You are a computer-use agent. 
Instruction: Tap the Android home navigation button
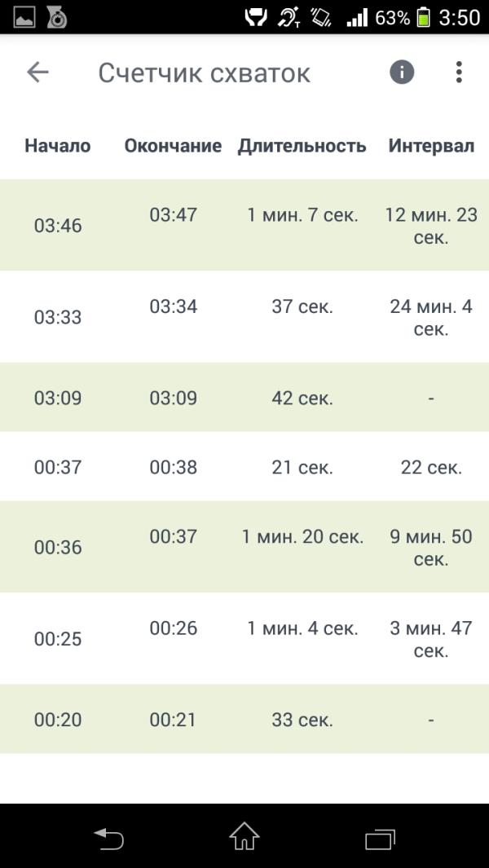(244, 836)
